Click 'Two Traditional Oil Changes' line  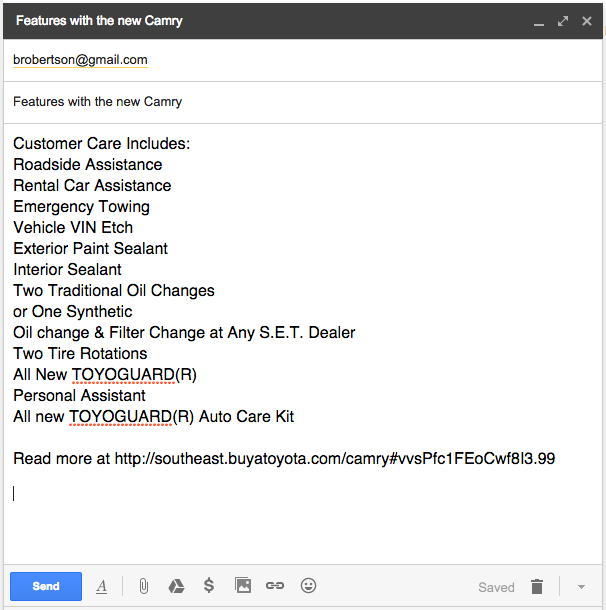(114, 291)
